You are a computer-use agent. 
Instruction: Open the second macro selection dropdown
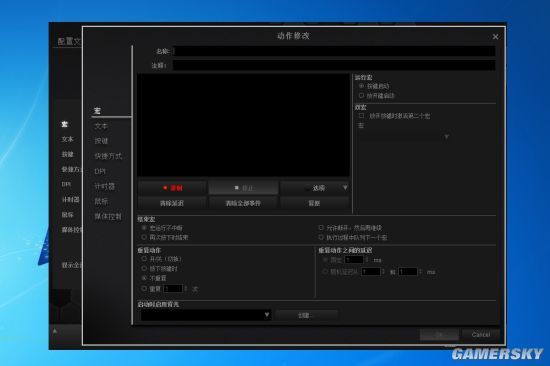tap(404, 137)
